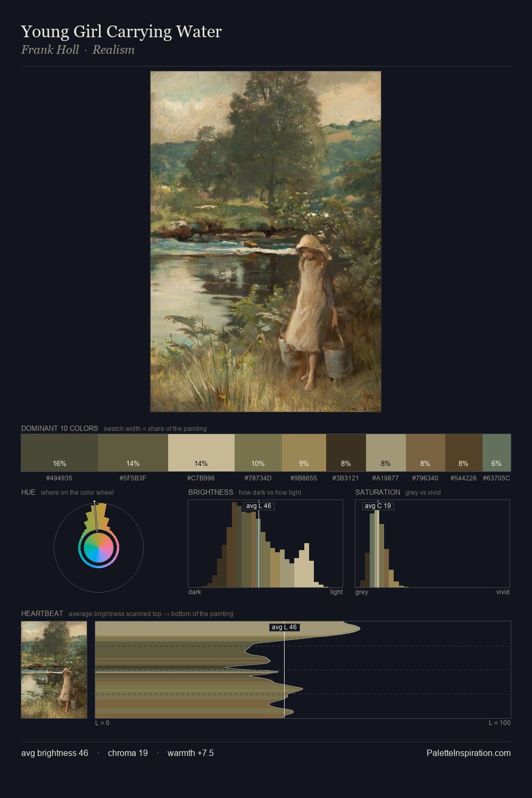532x798 pixels.
Task: Choose the #544228 deep brown swatch
Action: [x=463, y=453]
